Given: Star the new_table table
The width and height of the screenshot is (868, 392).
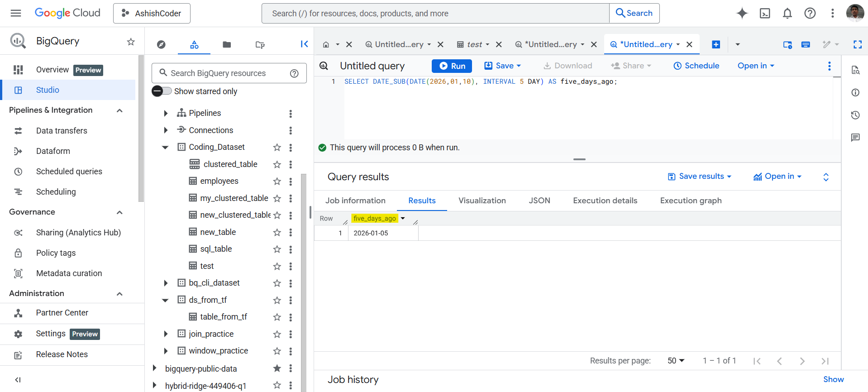Looking at the screenshot, I should pos(277,233).
